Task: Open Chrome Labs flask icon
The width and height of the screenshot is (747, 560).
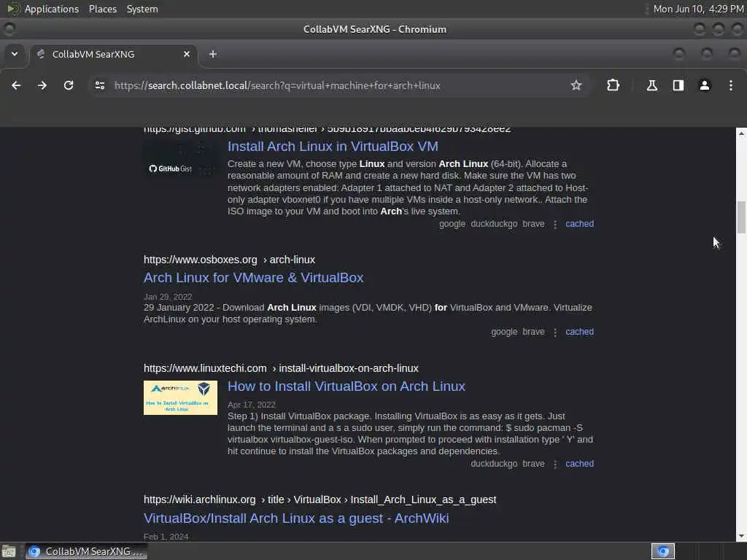Action: (x=652, y=85)
